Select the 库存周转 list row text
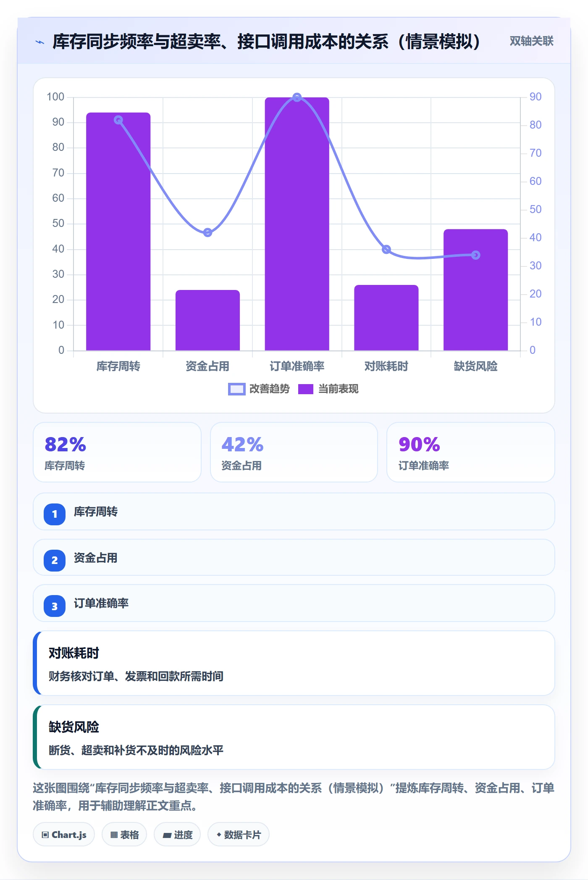This screenshot has height=880, width=588. (96, 512)
